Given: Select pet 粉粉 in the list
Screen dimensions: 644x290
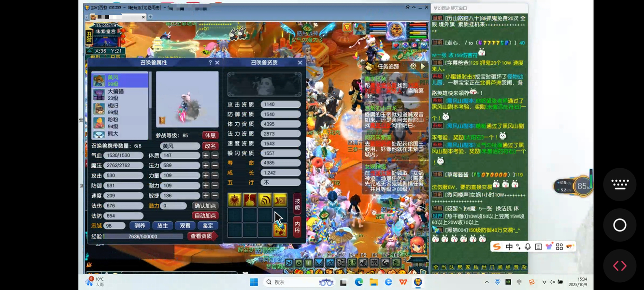Looking at the screenshot, I should click(120, 123).
